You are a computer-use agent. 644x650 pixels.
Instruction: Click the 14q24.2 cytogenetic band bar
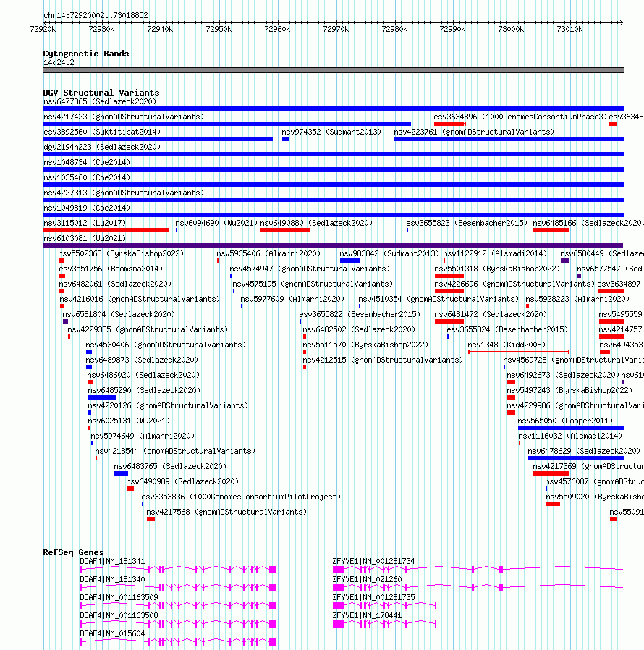pyautogui.click(x=333, y=70)
